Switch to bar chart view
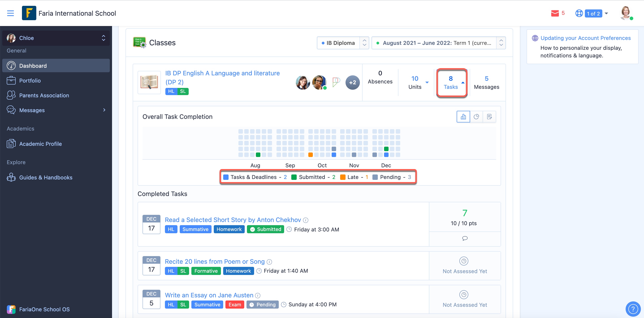This screenshot has height=318, width=644. (463, 117)
